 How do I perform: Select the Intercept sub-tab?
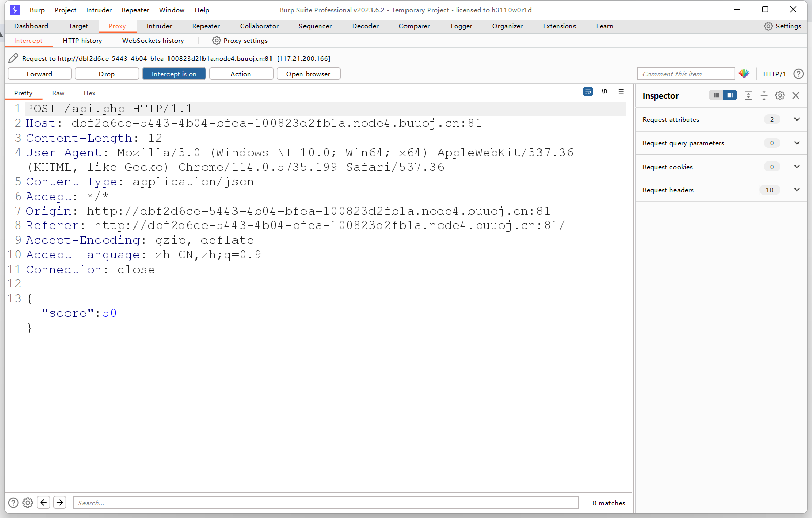click(28, 41)
